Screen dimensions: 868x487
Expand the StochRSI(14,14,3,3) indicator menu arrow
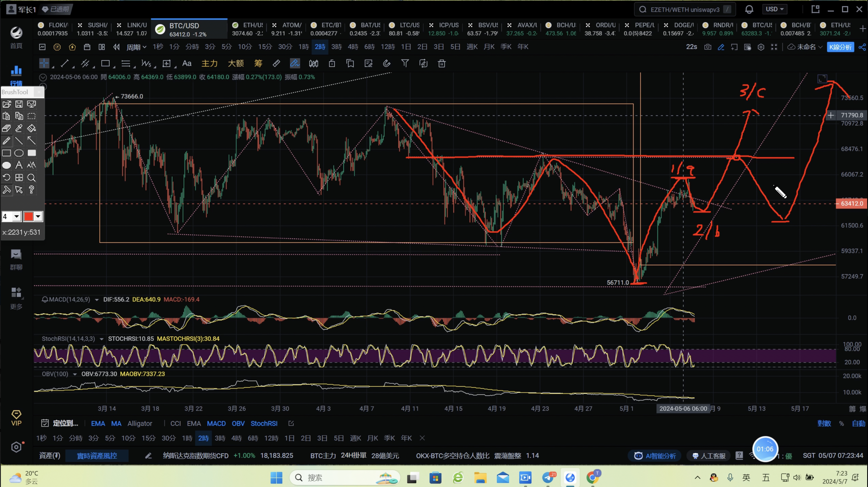[x=102, y=339]
